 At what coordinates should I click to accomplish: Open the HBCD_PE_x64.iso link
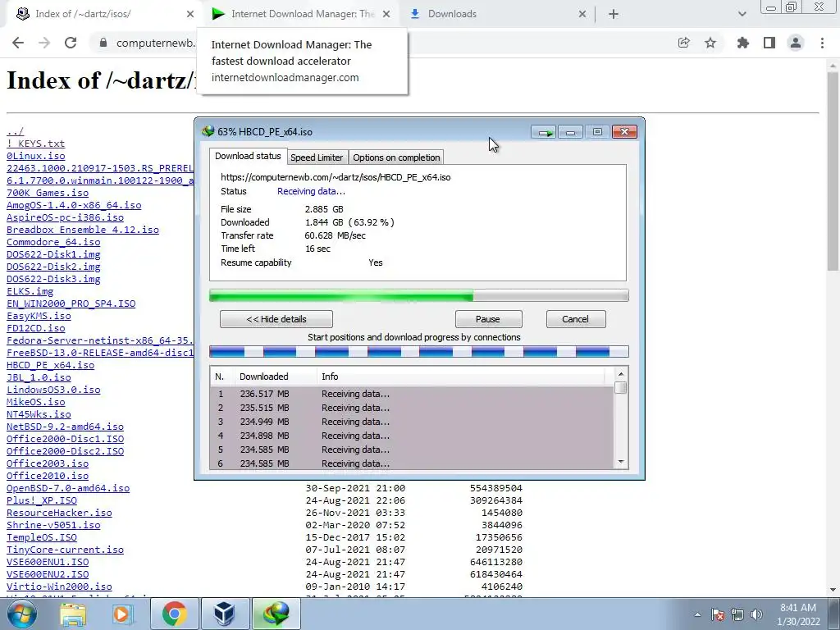point(50,365)
